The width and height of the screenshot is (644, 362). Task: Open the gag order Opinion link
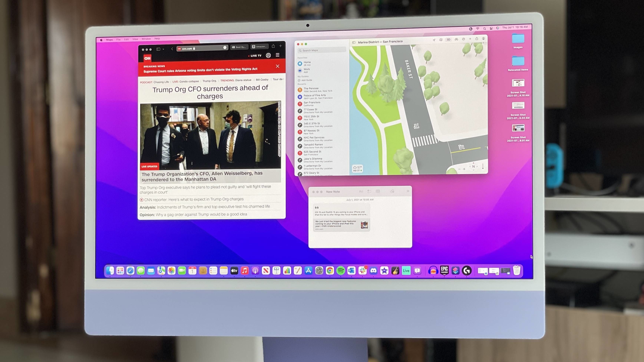[193, 214]
